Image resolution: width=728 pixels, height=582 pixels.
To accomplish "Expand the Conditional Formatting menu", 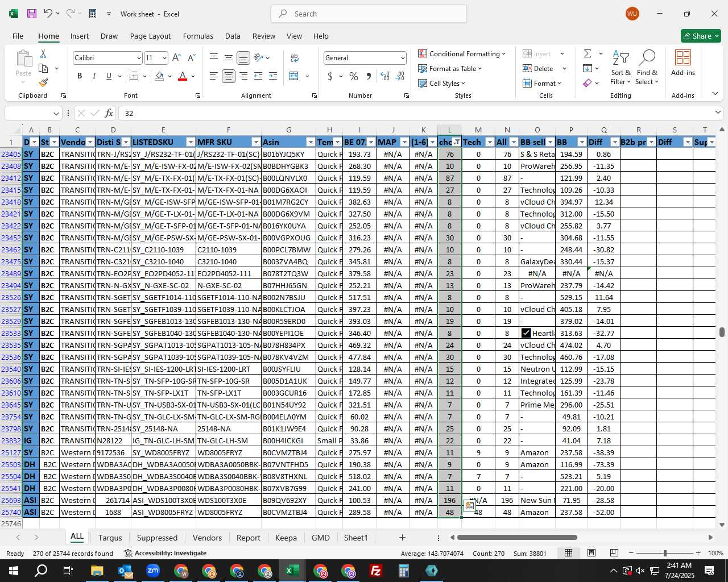I will pyautogui.click(x=462, y=53).
